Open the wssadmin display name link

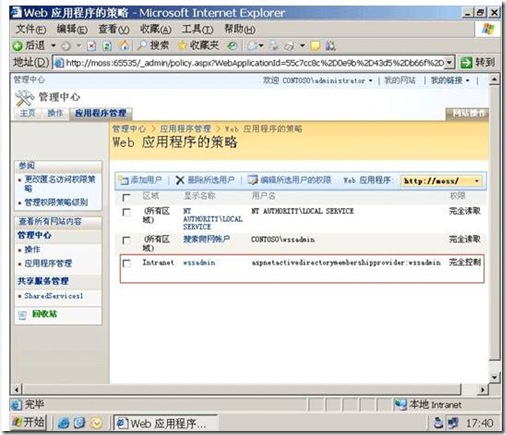[x=199, y=263]
